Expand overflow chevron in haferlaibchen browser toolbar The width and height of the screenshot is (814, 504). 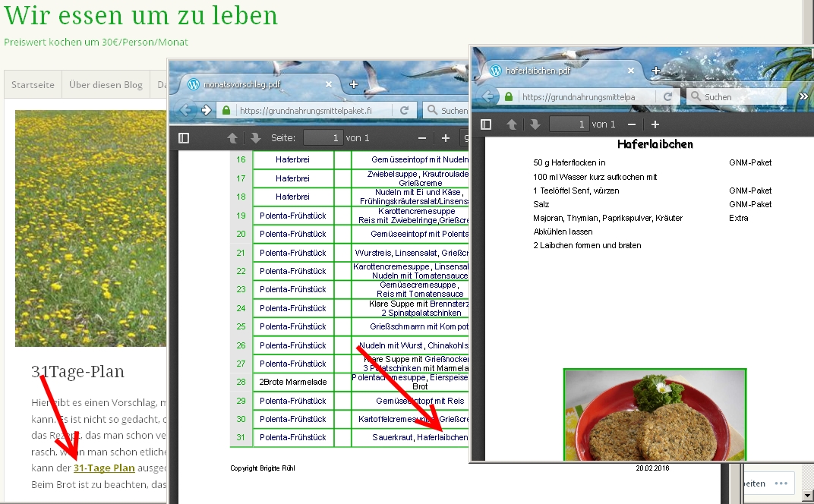pyautogui.click(x=803, y=97)
